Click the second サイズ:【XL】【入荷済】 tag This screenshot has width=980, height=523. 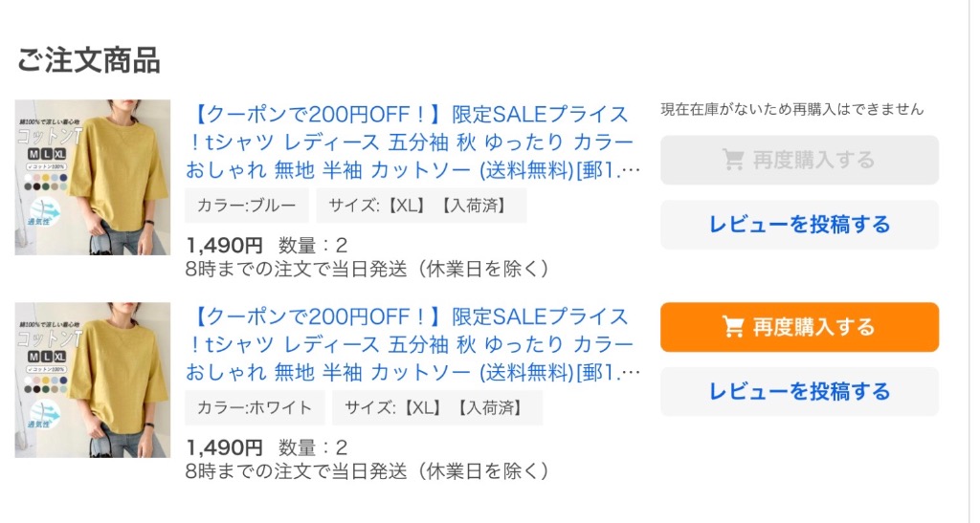437,408
